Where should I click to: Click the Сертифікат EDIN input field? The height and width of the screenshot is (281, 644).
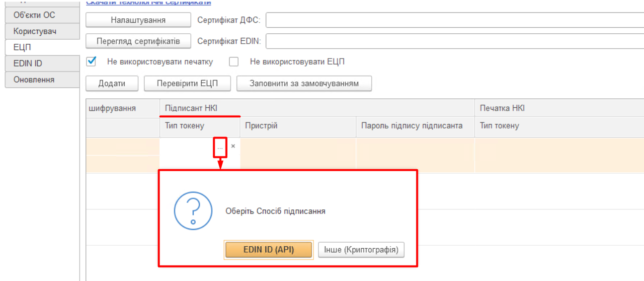pos(455,41)
